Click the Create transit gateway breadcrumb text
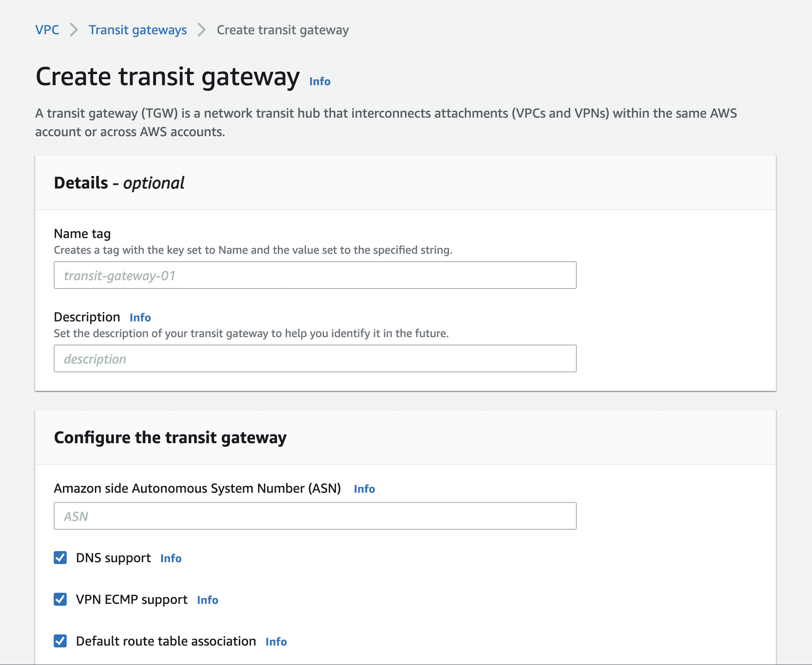Viewport: 812px width, 665px height. pyautogui.click(x=282, y=30)
